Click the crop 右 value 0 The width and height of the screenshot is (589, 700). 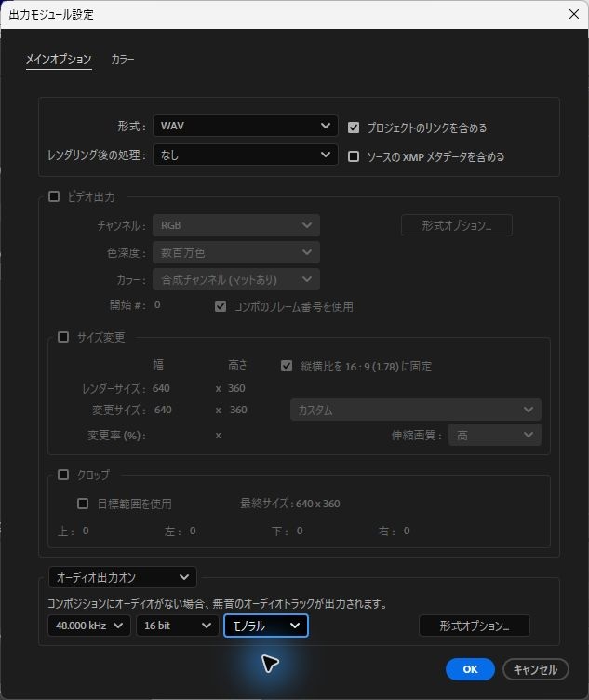pyautogui.click(x=407, y=531)
